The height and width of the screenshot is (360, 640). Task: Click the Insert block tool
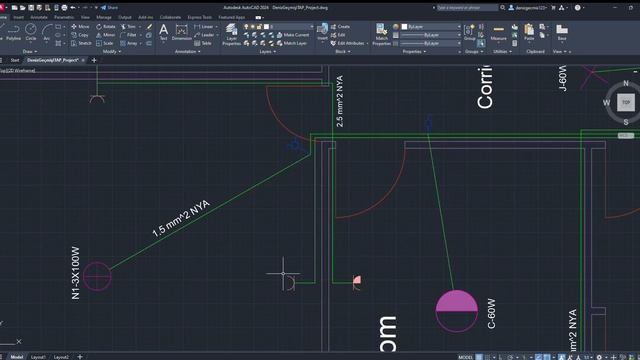tap(322, 32)
